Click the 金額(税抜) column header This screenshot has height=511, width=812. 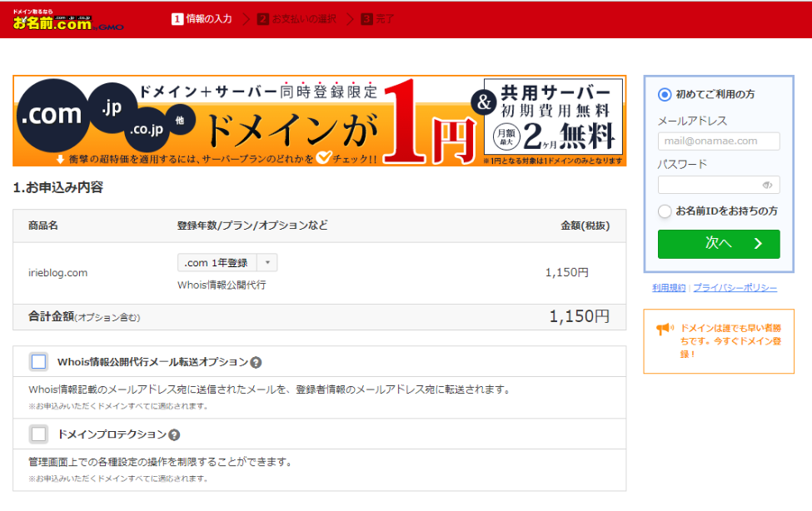(585, 226)
